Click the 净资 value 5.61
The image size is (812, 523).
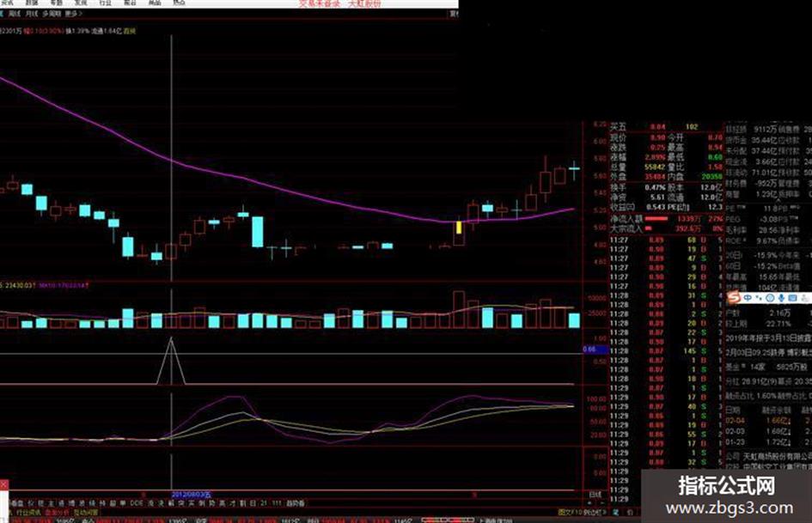pyautogui.click(x=657, y=198)
